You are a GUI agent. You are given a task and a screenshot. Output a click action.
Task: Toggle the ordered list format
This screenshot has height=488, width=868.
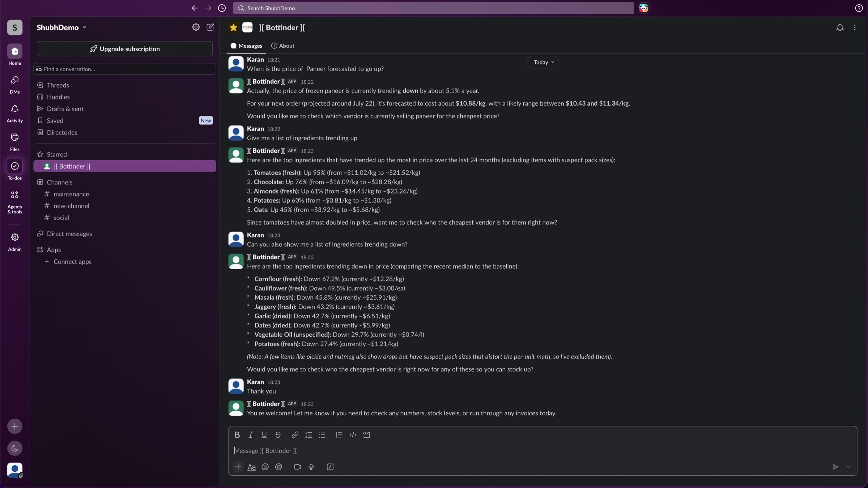tap(309, 435)
